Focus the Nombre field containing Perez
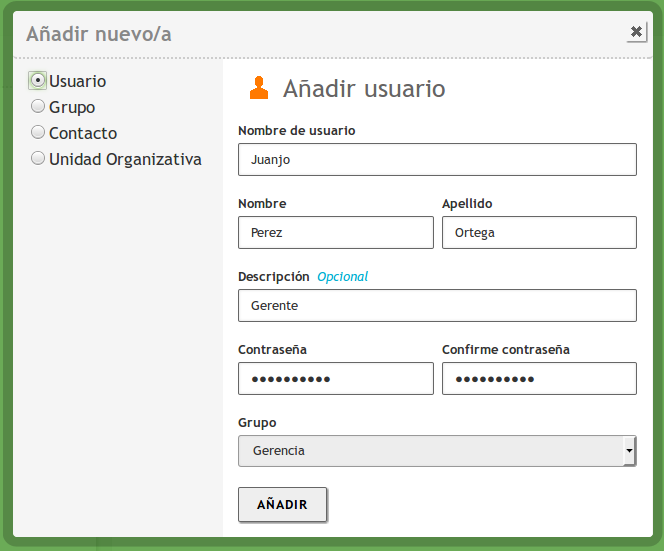Screen dimensions: 664x551 [335, 232]
